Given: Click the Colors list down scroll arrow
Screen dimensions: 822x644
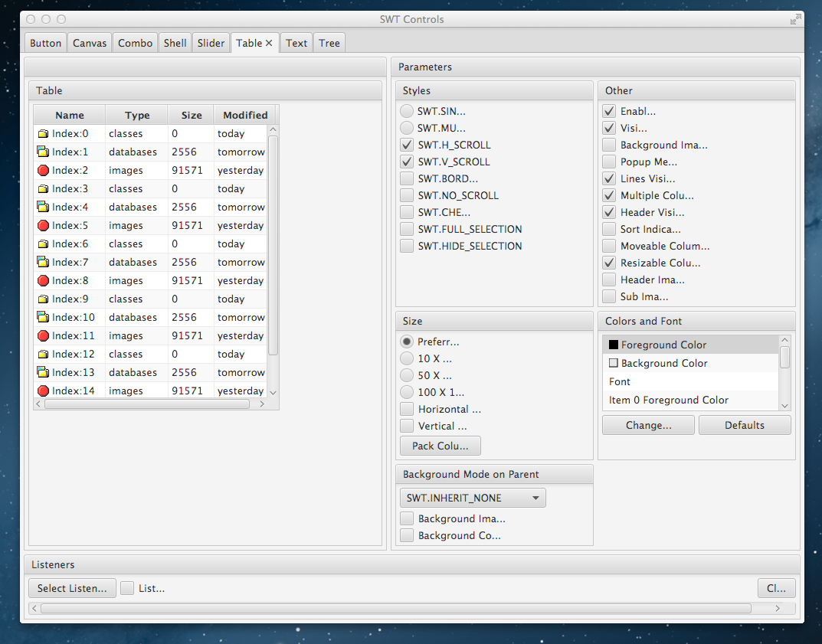Looking at the screenshot, I should 784,406.
